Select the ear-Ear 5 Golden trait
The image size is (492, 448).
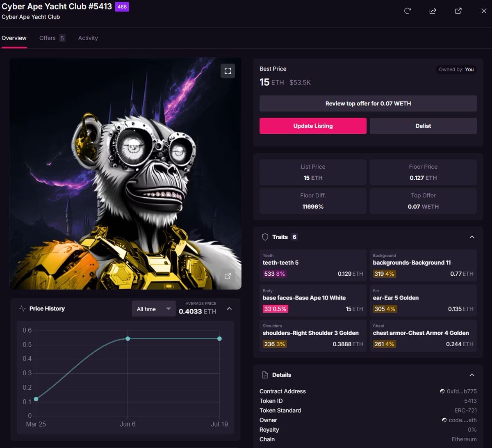(x=423, y=301)
